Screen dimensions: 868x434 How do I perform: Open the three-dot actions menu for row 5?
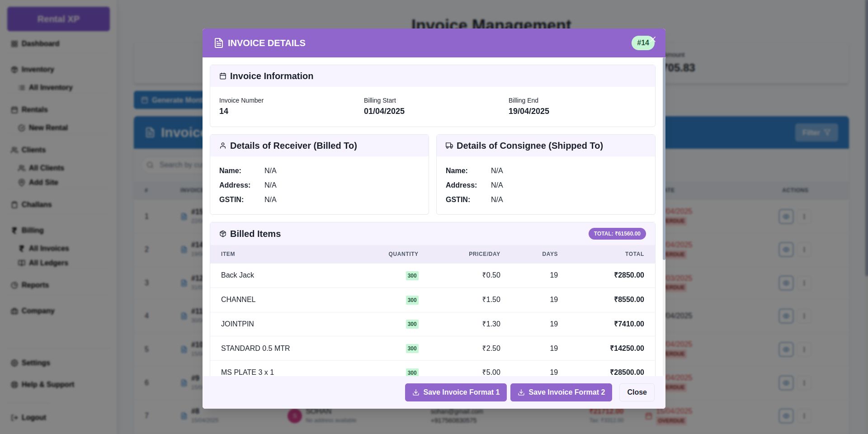point(804,349)
